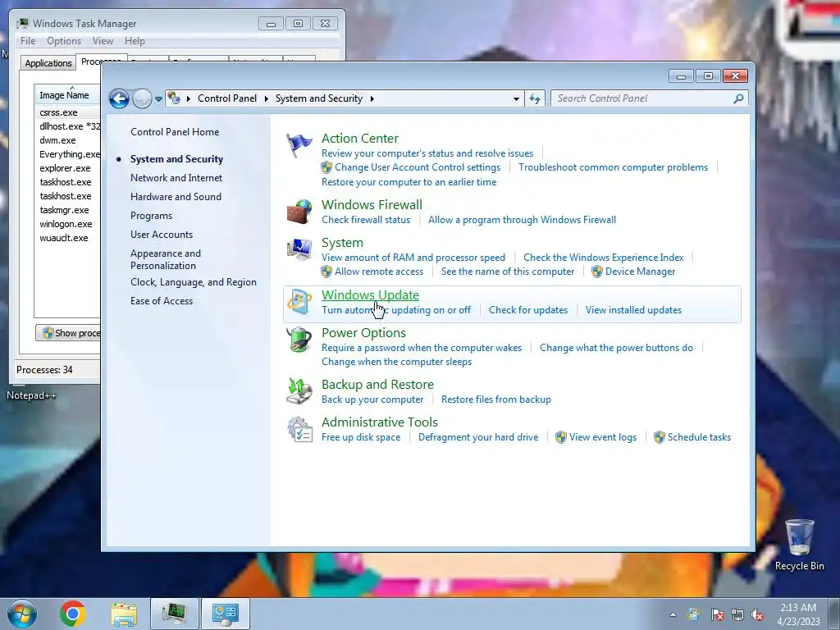Open the Administrative Tools gear icon
Screen dimensions: 840x630
299,429
